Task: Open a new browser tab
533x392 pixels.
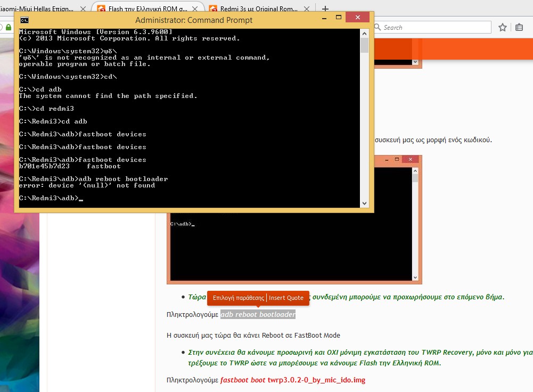Action: coord(325,9)
